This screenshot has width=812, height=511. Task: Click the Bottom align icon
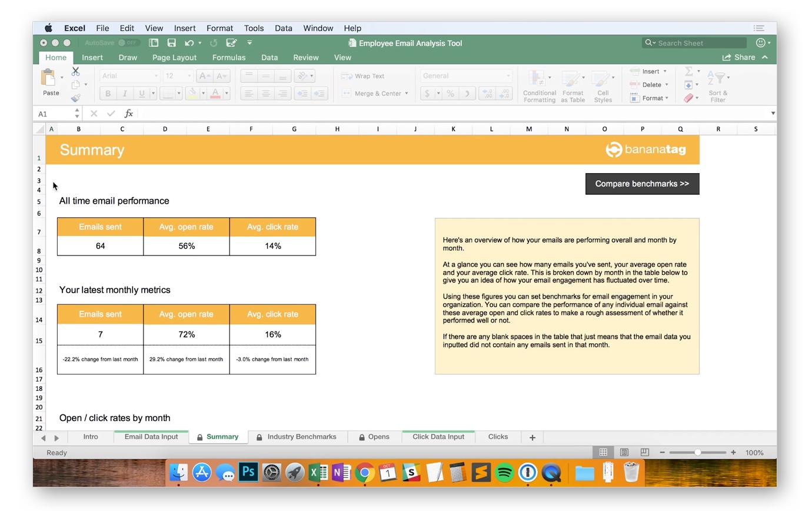click(283, 76)
